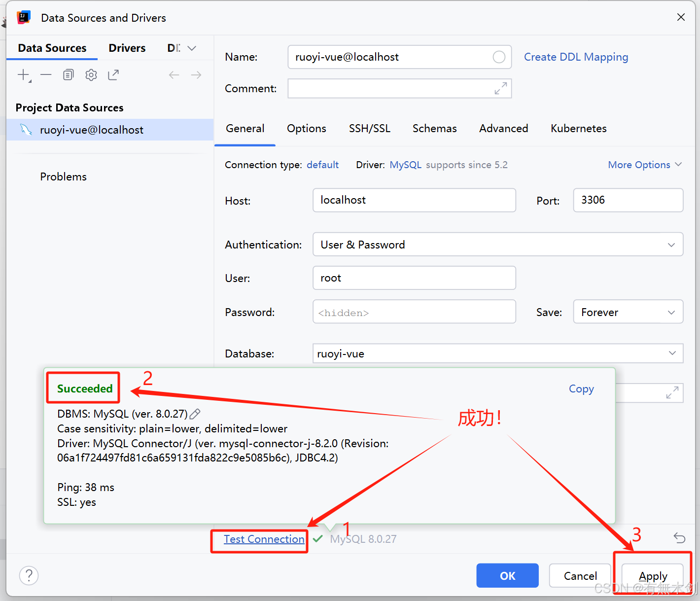Open the Kubernetes tab
Image resolution: width=700 pixels, height=601 pixels.
point(579,129)
